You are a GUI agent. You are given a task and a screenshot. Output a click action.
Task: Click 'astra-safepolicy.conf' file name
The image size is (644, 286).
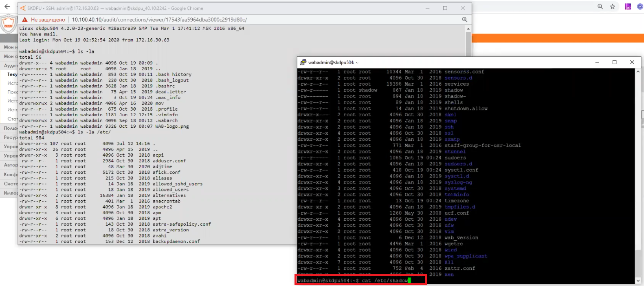coord(182,224)
